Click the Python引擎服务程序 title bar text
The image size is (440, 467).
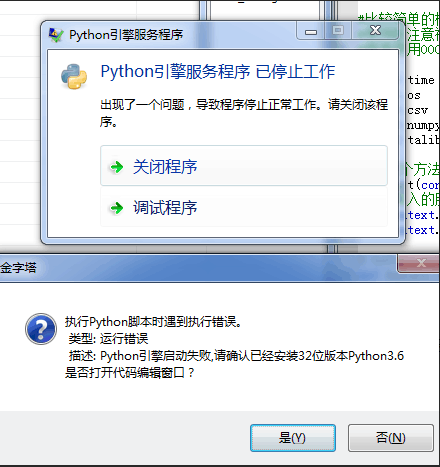pos(126,35)
